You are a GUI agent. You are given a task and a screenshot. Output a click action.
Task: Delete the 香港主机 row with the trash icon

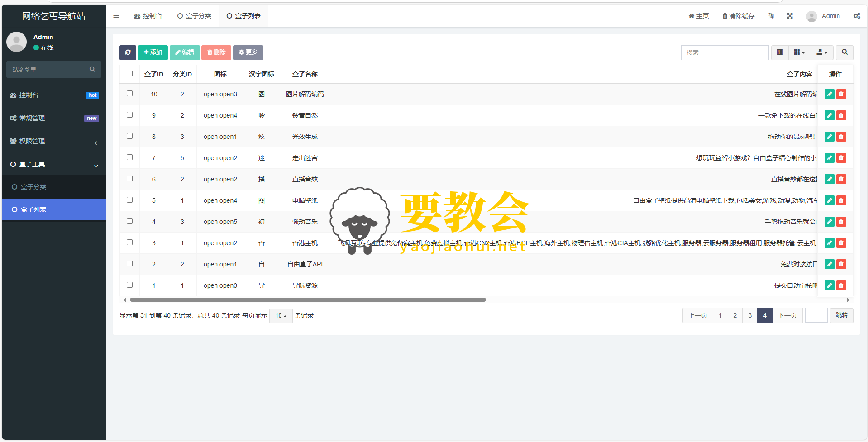click(841, 243)
